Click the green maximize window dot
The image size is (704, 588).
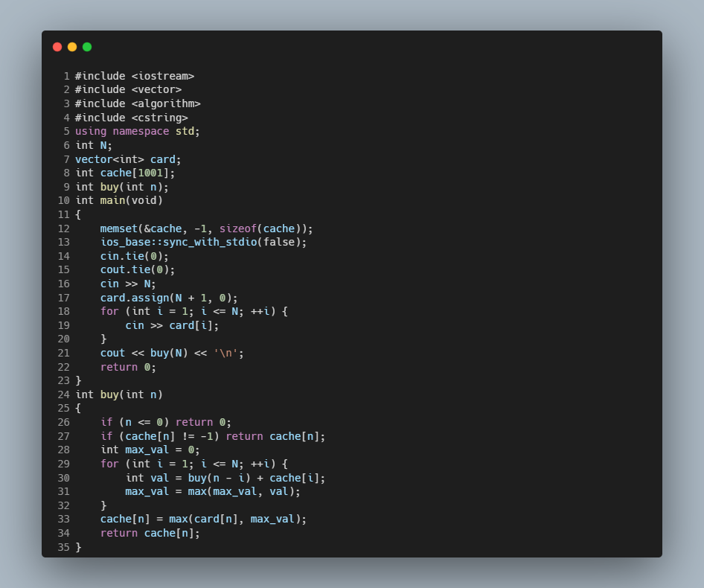(87, 47)
